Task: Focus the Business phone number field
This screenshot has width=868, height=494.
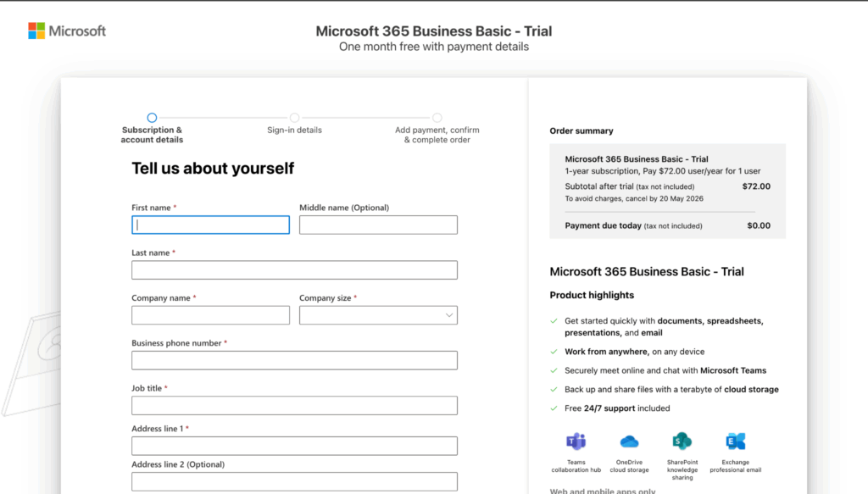Action: click(x=294, y=360)
